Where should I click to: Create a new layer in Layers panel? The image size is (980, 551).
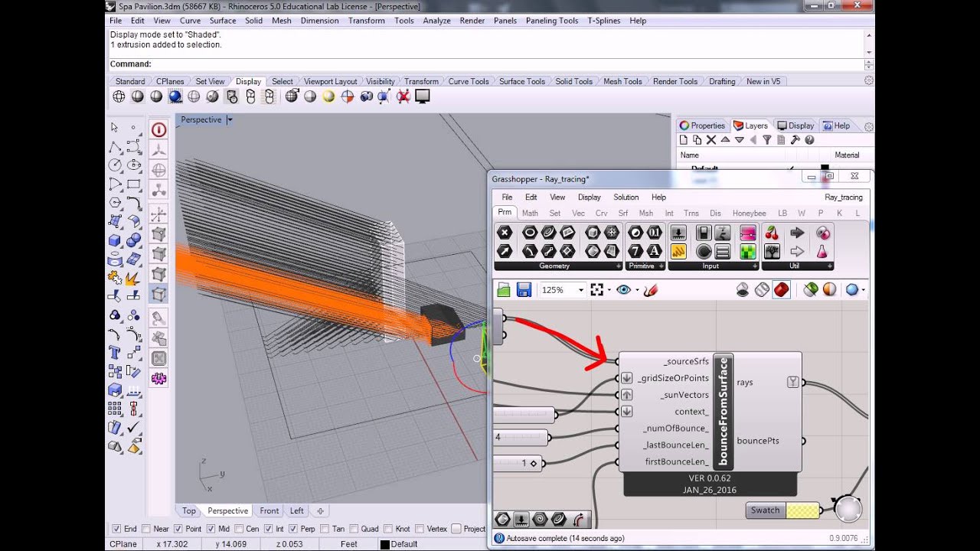click(683, 140)
